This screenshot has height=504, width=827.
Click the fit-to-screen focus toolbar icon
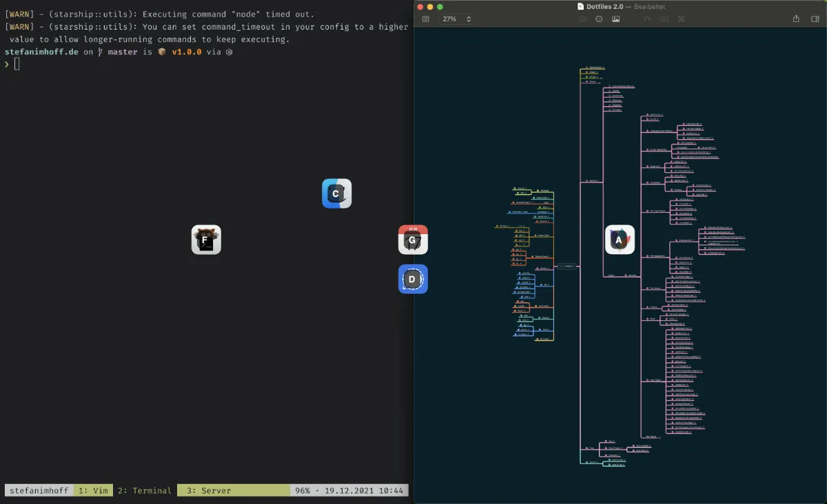click(x=681, y=19)
